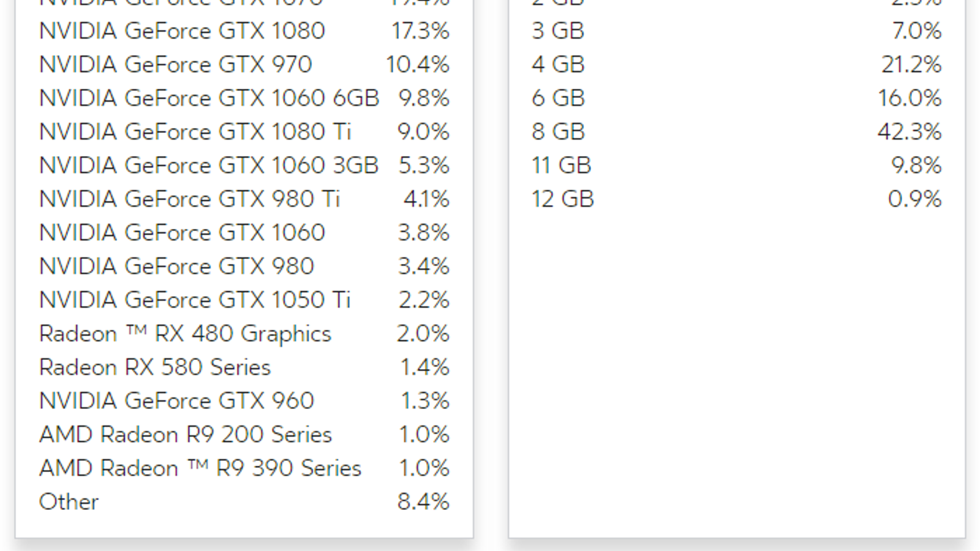Click the 12 GB memory row label

coord(563,200)
